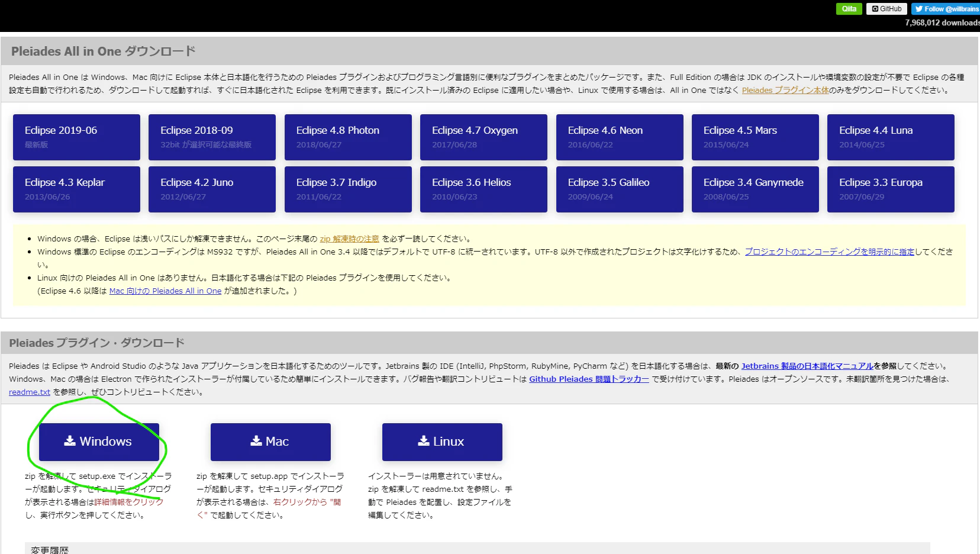980x554 pixels.
Task: Click the Pleiades プラグイン・ダウンロード heading
Action: coord(97,343)
